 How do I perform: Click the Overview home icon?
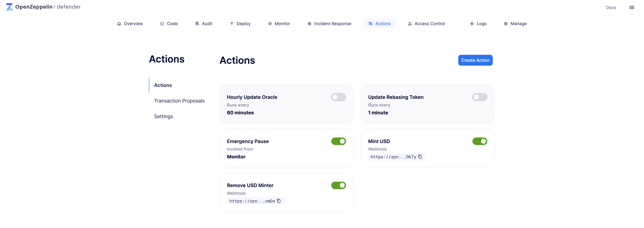(119, 24)
